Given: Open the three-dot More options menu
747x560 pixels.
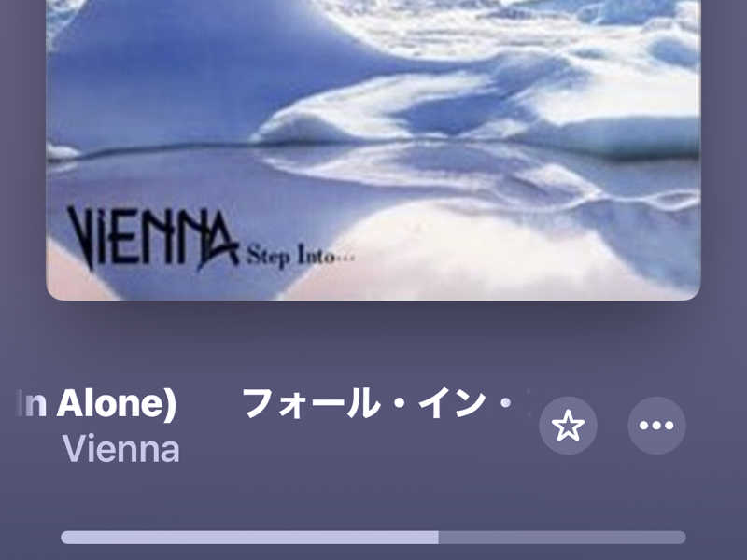Looking at the screenshot, I should pyautogui.click(x=656, y=426).
